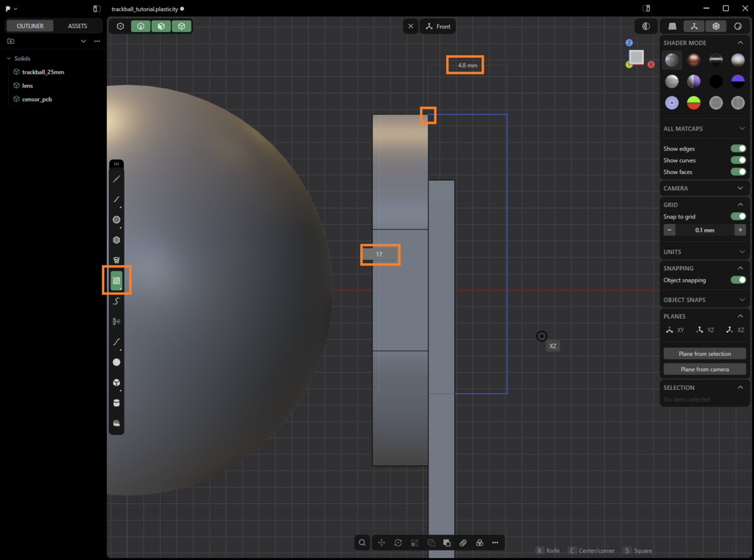
Task: Select the lens item in the outliner
Action: click(x=28, y=85)
